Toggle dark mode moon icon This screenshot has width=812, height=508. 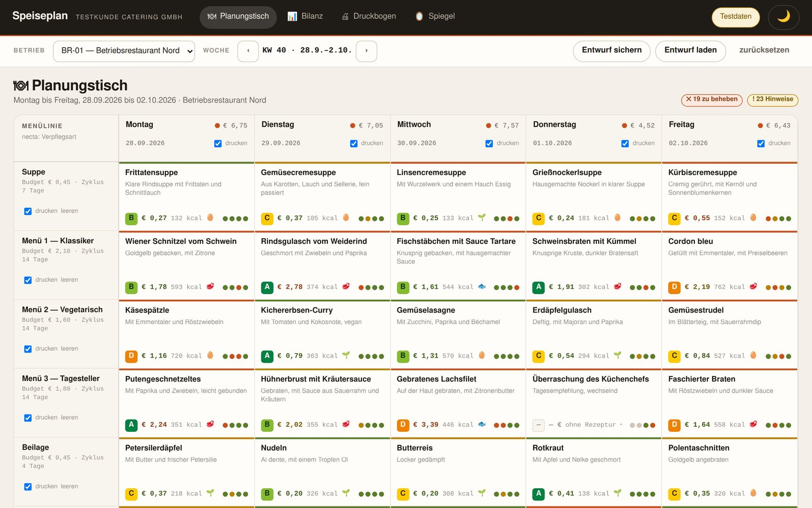pos(784,17)
